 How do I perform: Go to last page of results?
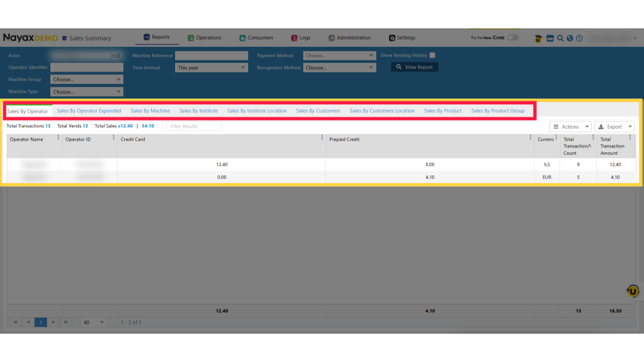pyautogui.click(x=66, y=322)
